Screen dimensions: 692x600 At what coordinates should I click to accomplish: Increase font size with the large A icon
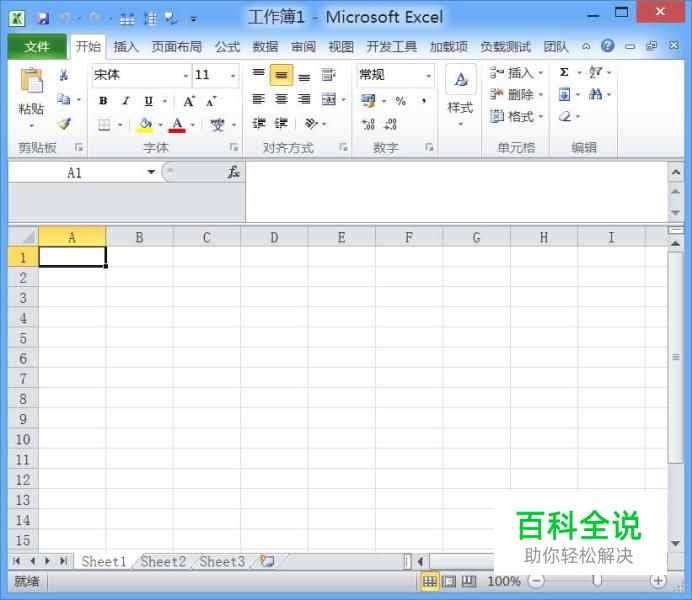[x=189, y=101]
